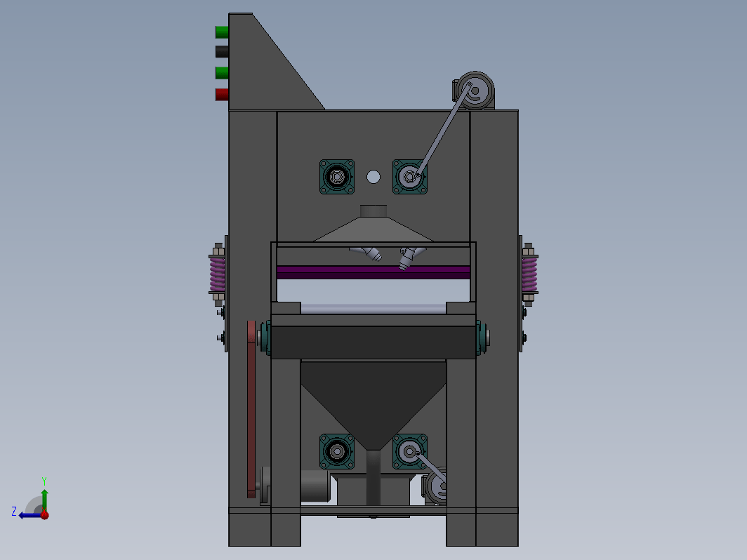Select the red drive belt on left side
The image size is (747, 560).
pyautogui.click(x=251, y=409)
